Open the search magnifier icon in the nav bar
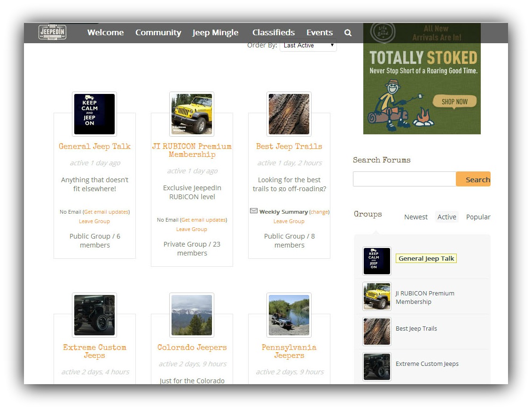This screenshot has height=410, width=532. pos(348,33)
